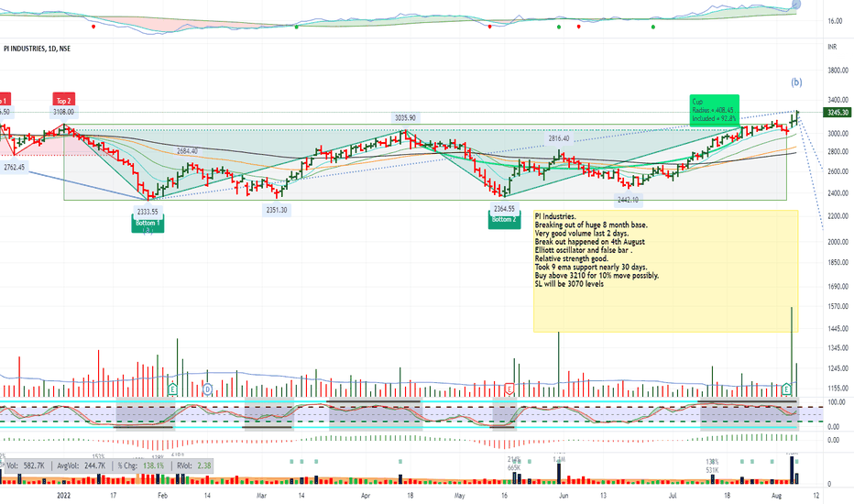This screenshot has height=504, width=854.
Task: Select the red Top 2 pattern label
Action: coord(64,100)
